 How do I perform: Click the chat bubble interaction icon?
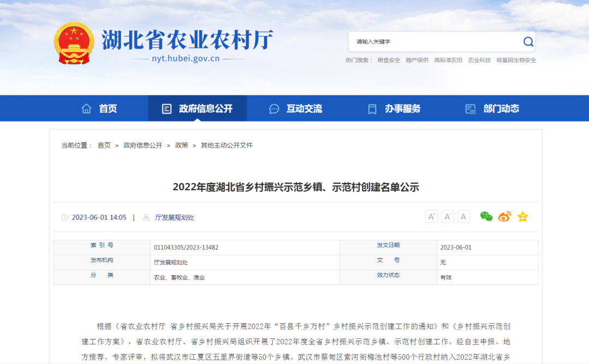click(x=274, y=109)
